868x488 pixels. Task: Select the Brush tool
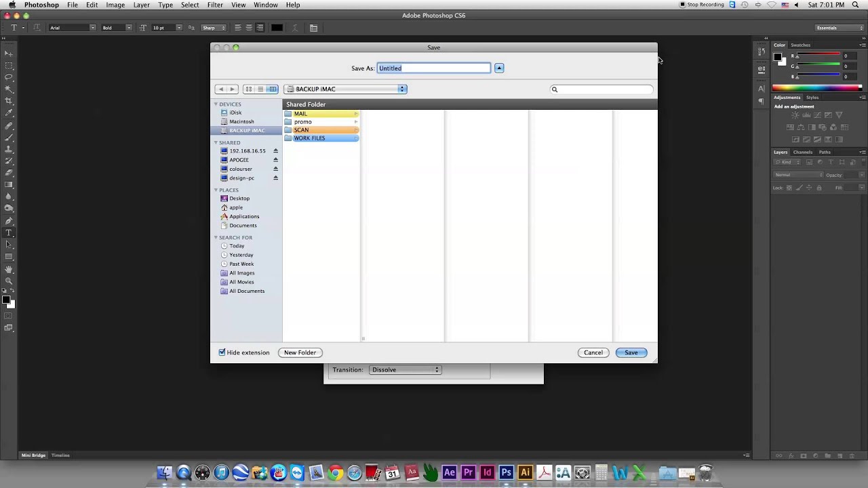point(9,137)
